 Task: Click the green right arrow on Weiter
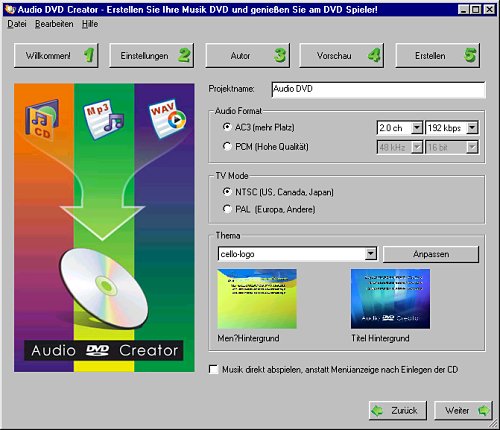pyautogui.click(x=484, y=411)
